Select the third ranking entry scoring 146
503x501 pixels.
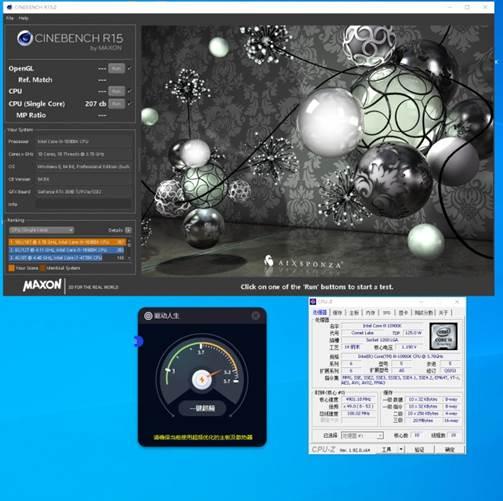pyautogui.click(x=67, y=258)
